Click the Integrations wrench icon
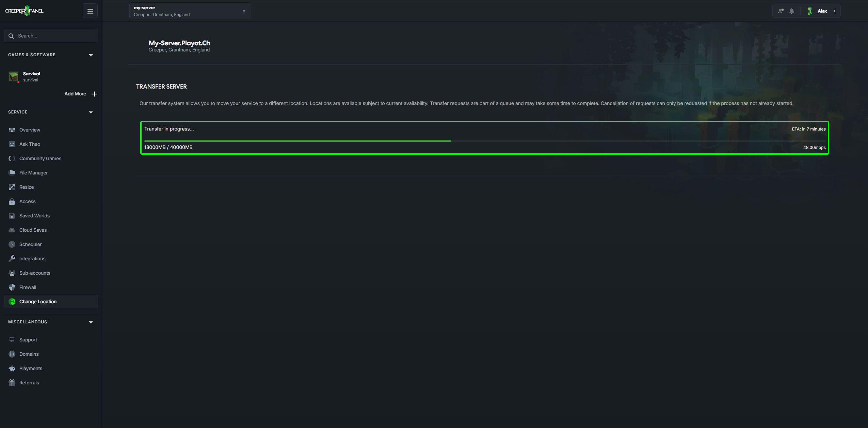 [x=12, y=259]
